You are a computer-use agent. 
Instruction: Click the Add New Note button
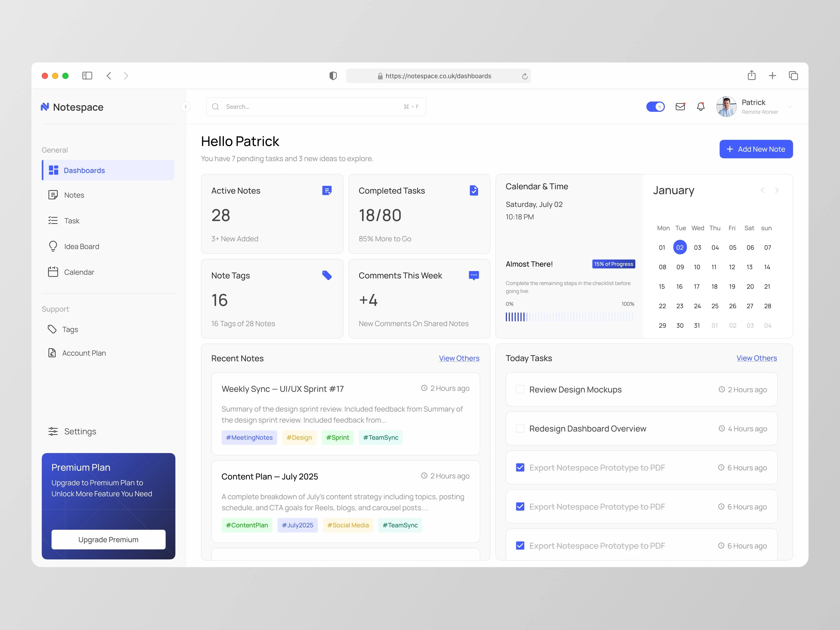point(756,149)
